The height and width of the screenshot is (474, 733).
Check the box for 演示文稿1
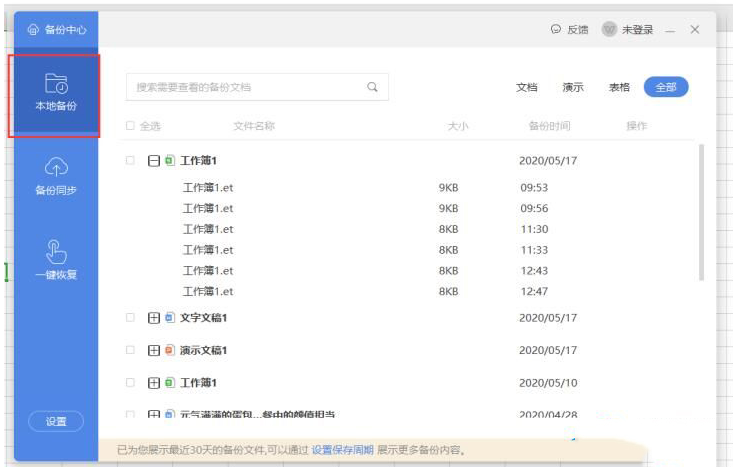130,350
